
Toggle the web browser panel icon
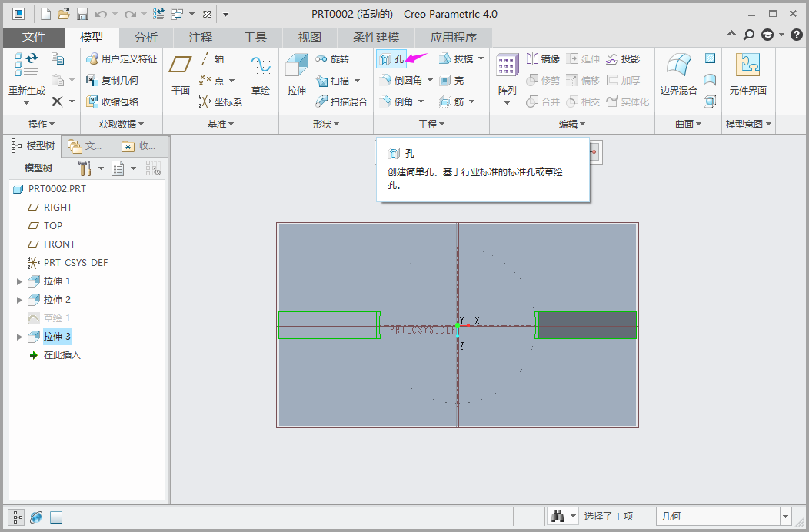tap(36, 517)
